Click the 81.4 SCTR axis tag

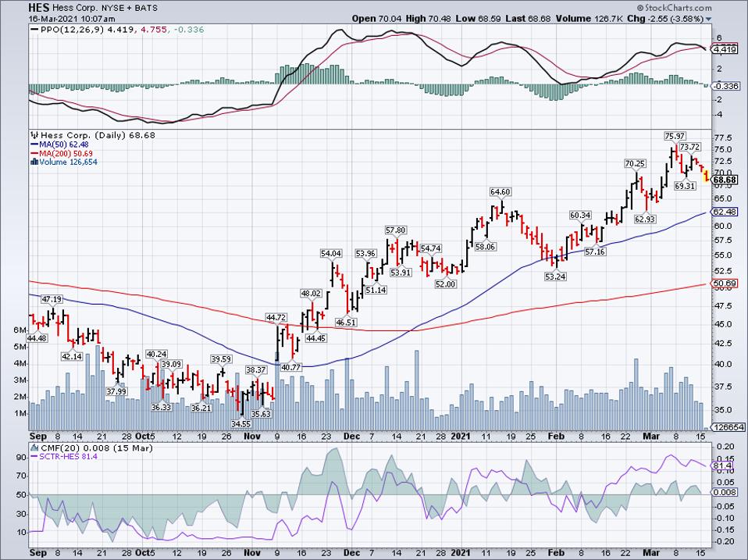coord(723,465)
